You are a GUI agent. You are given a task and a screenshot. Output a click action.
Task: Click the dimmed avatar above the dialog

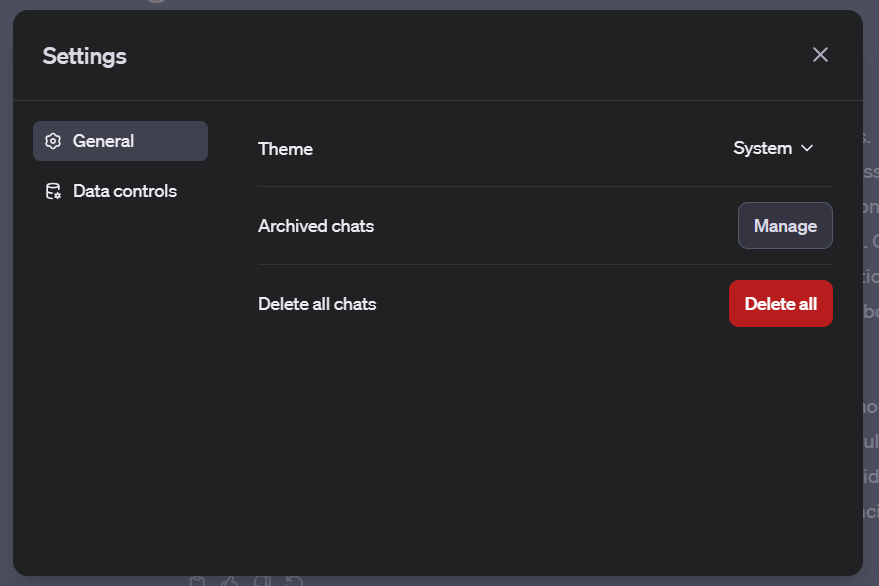(x=156, y=2)
